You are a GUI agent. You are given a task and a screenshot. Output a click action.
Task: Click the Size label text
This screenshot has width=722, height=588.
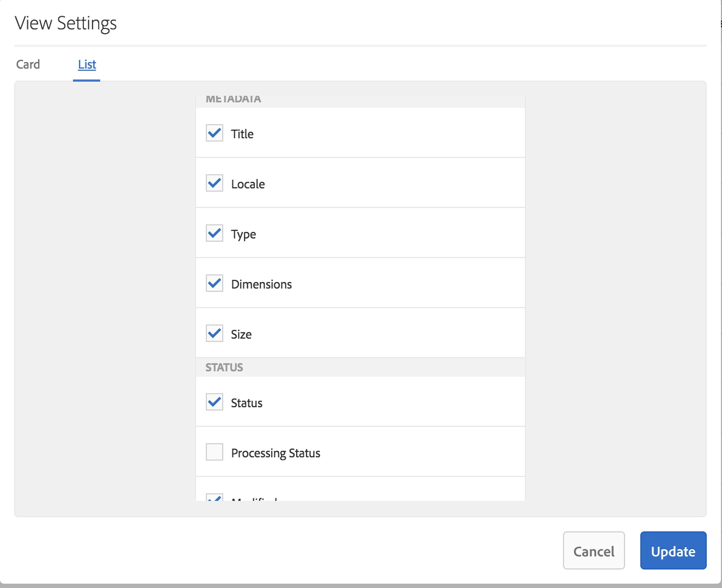(241, 334)
